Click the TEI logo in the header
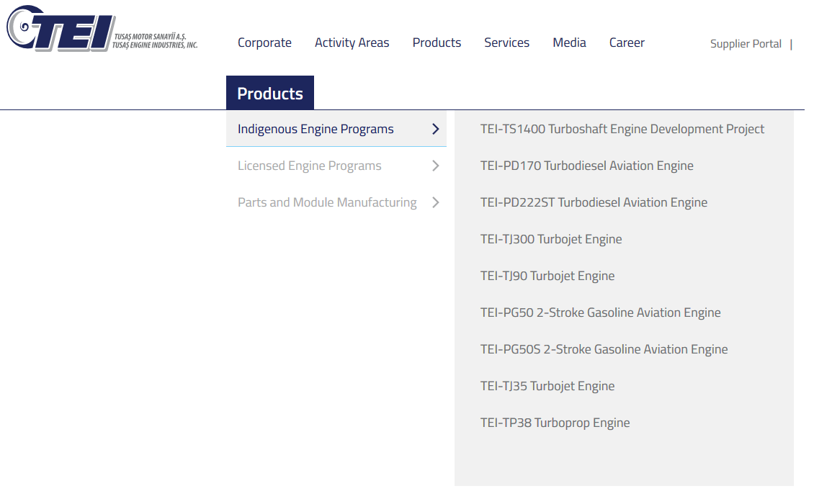 (x=102, y=29)
